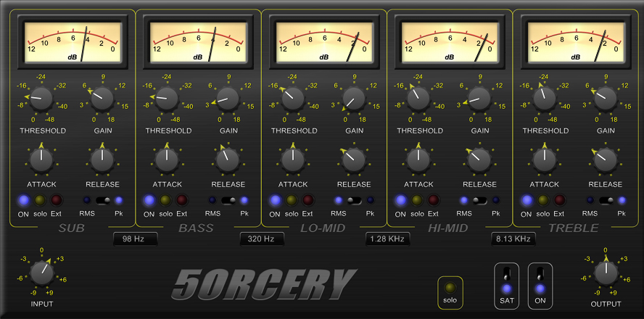Select the 320 Hz crossover field

coord(262,239)
